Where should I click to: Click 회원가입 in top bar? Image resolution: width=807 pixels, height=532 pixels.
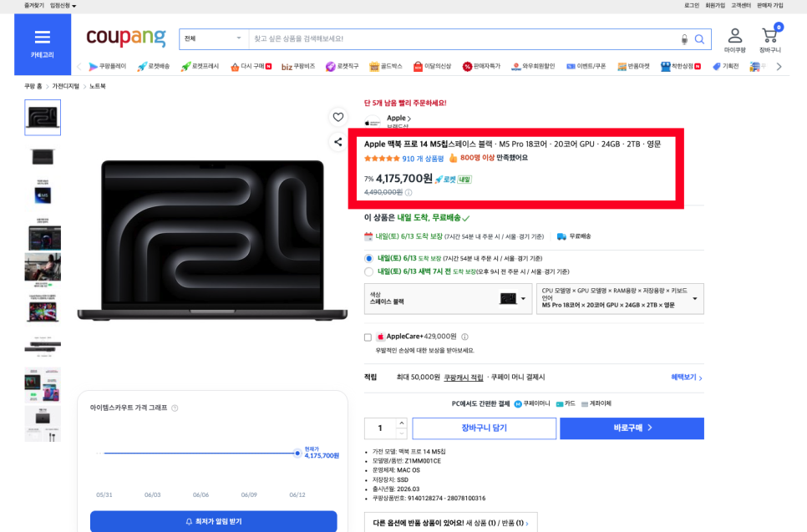715,6
